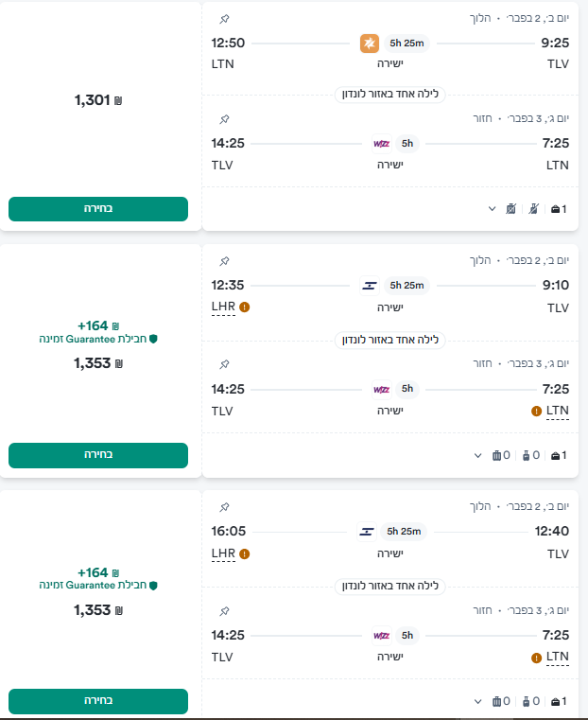Image resolution: width=588 pixels, height=720 pixels.
Task: Select the itinerary departing at 9:10 with בחירה
Action: click(98, 455)
